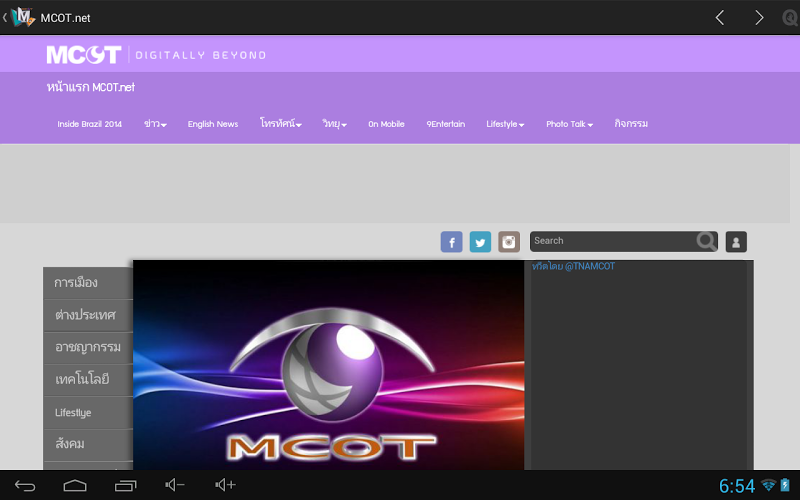
Task: Expand the Photo Talk dropdown menu
Action: pos(569,124)
